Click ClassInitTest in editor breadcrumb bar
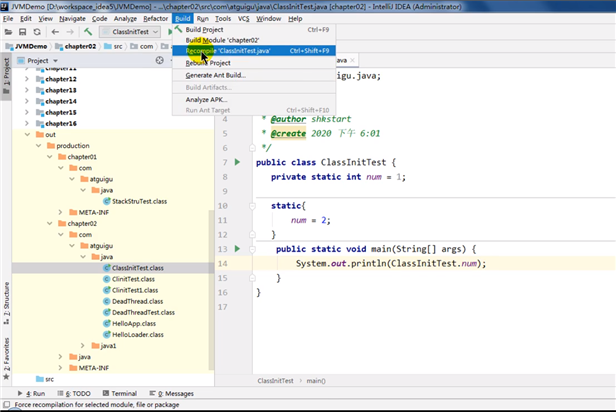 pos(275,381)
